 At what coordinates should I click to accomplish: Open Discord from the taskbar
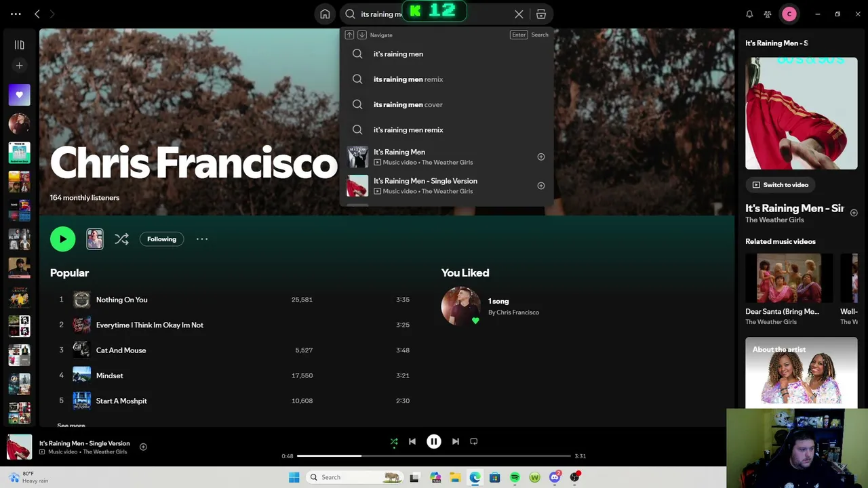point(555,477)
